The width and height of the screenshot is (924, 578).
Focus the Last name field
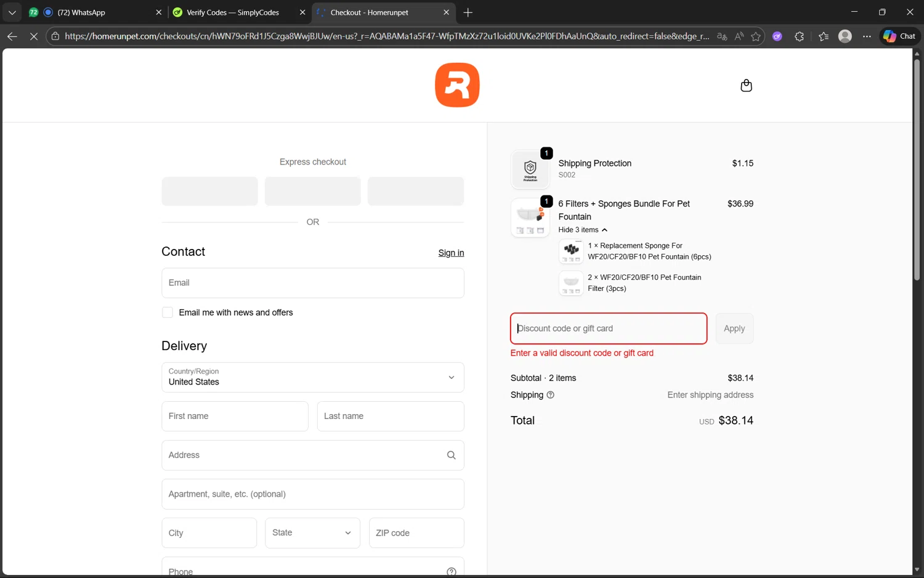pyautogui.click(x=391, y=416)
